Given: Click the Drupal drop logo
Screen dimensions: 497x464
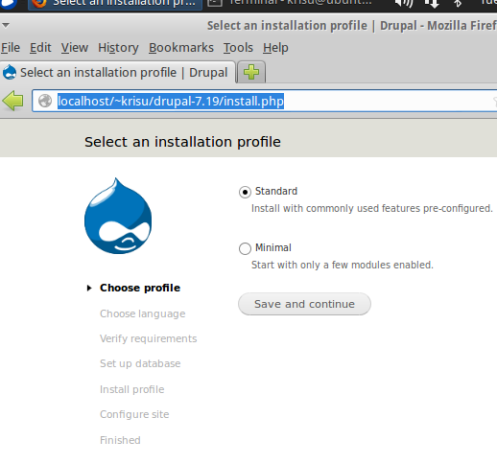Looking at the screenshot, I should coord(118,216).
